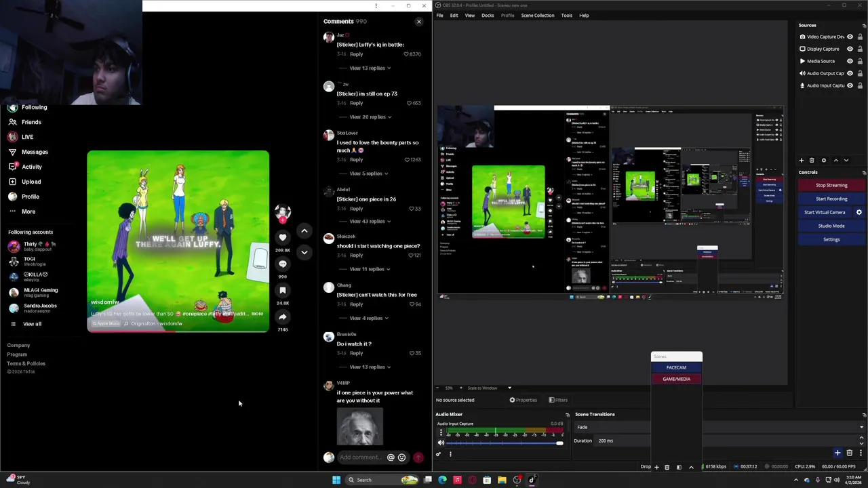Open Virtual Camera settings gear
Screen dimensions: 868x488
pos(859,212)
